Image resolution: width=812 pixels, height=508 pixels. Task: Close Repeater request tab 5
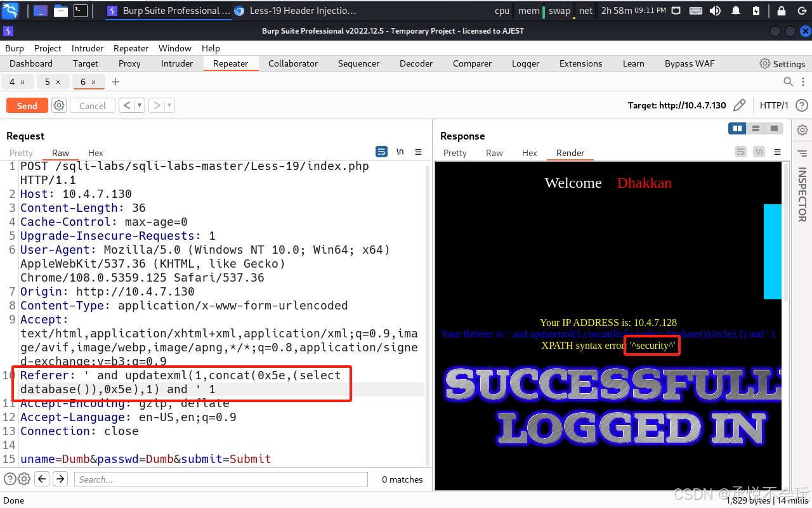pyautogui.click(x=58, y=82)
